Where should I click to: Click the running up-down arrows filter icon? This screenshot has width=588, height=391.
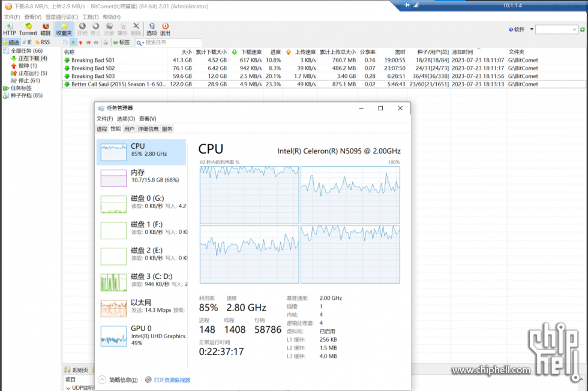pos(88,43)
